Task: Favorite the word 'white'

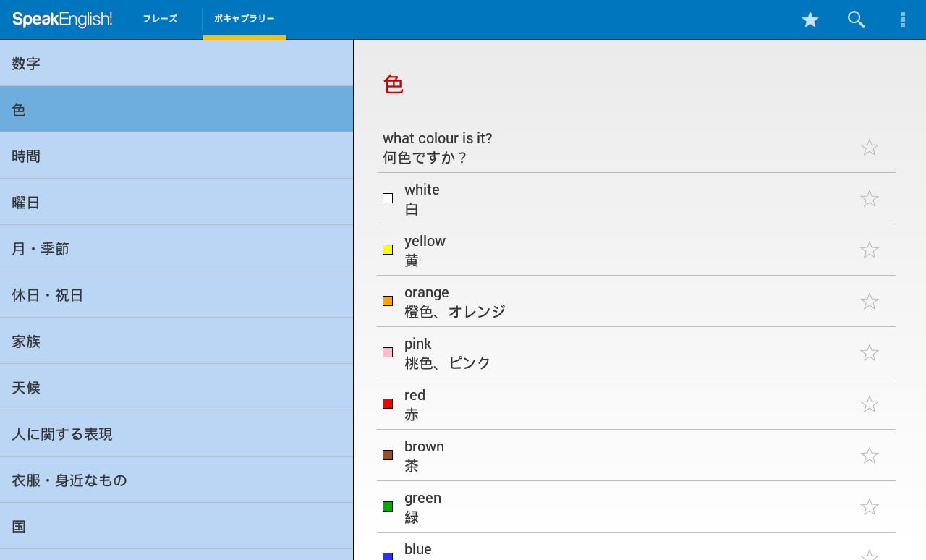Action: pyautogui.click(x=869, y=199)
